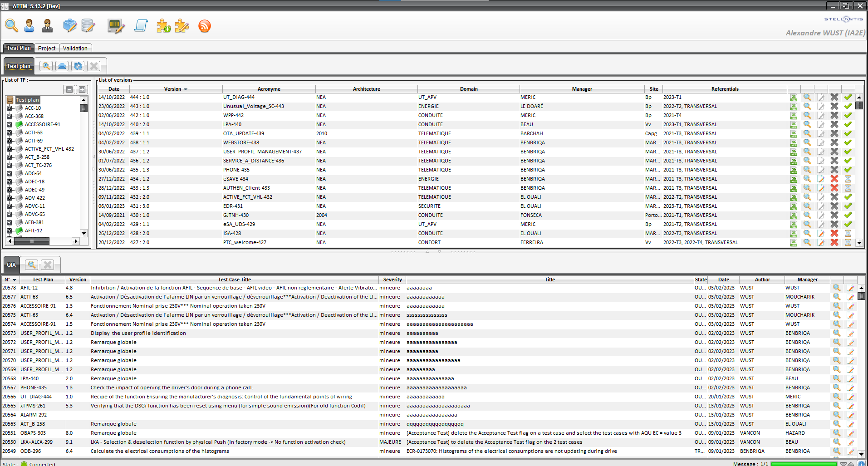View details of QIA 20578 with magnifier
Screen dimensions: 868x466
coord(836,288)
